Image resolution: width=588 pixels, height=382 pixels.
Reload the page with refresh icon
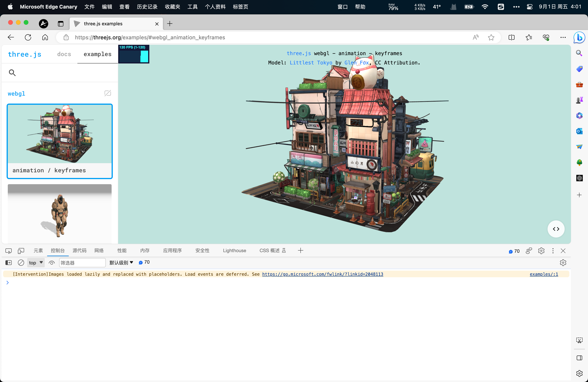tap(28, 37)
